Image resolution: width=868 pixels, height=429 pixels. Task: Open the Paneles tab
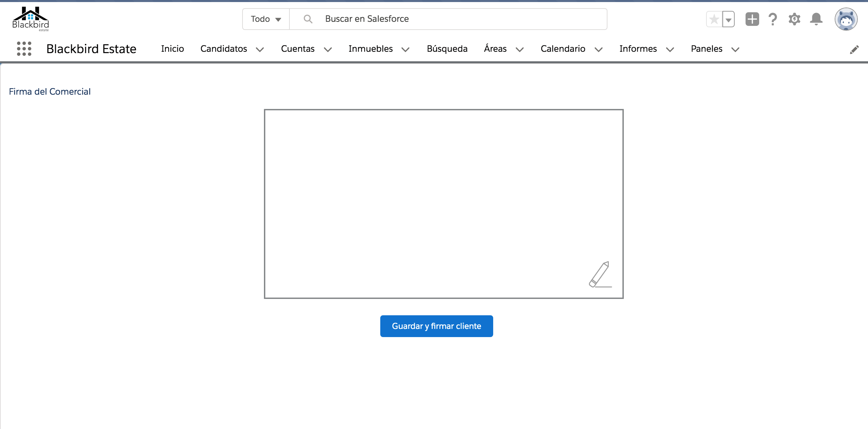(706, 49)
